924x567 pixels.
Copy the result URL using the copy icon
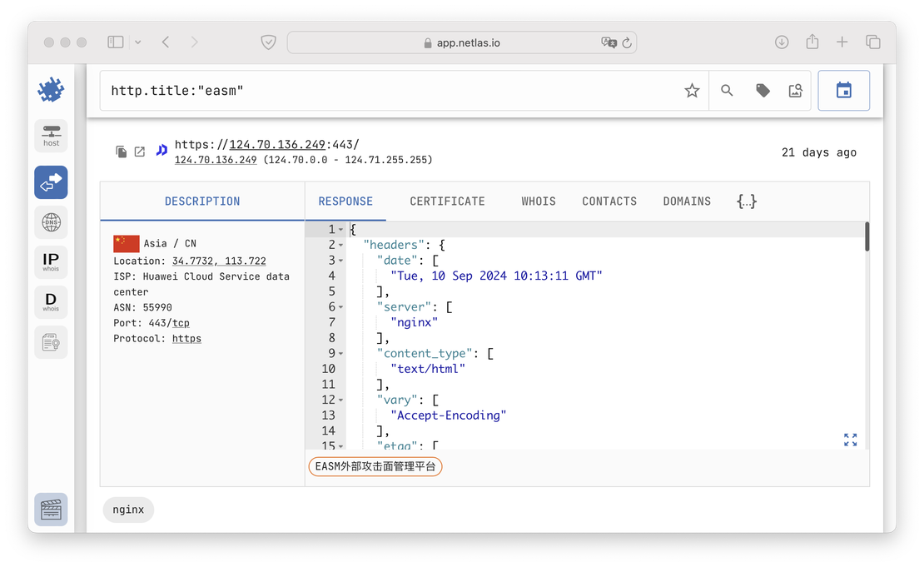tap(119, 152)
